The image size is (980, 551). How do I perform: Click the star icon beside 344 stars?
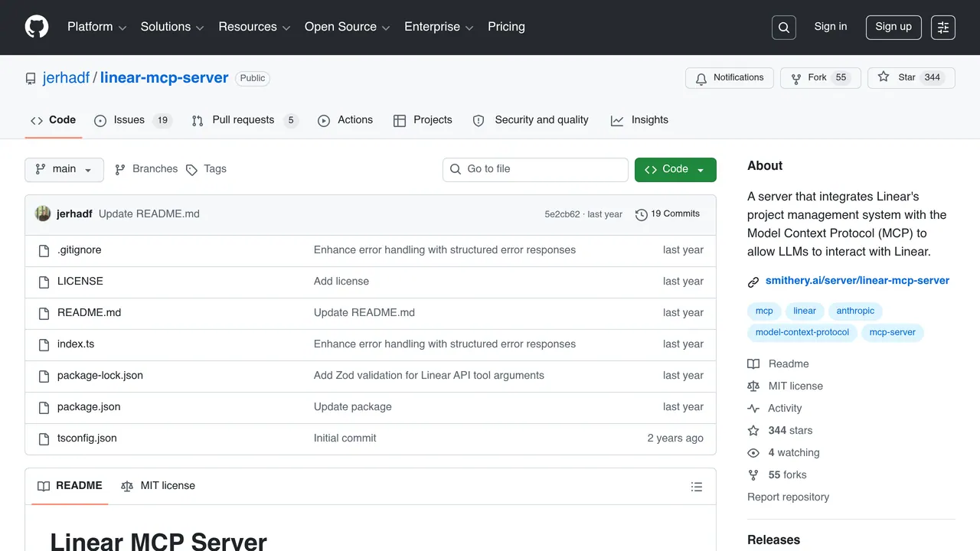coord(753,431)
